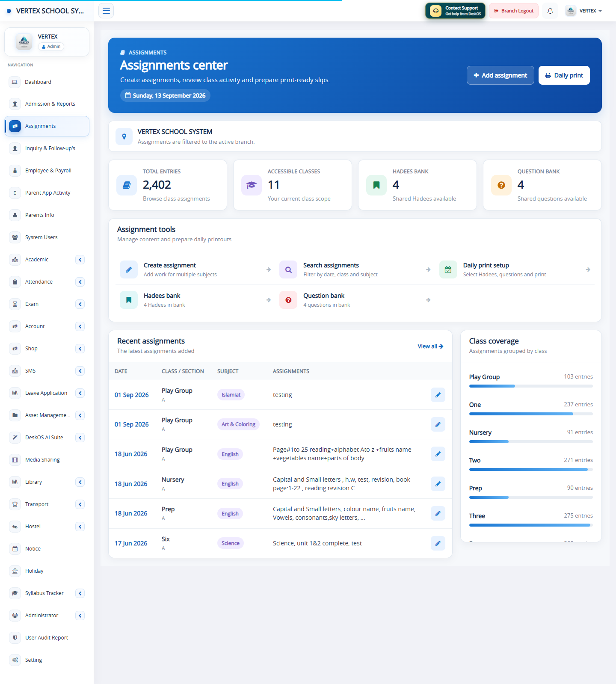Edit the Islamiat testing assignment
Image resolution: width=616 pixels, height=684 pixels.
point(438,395)
